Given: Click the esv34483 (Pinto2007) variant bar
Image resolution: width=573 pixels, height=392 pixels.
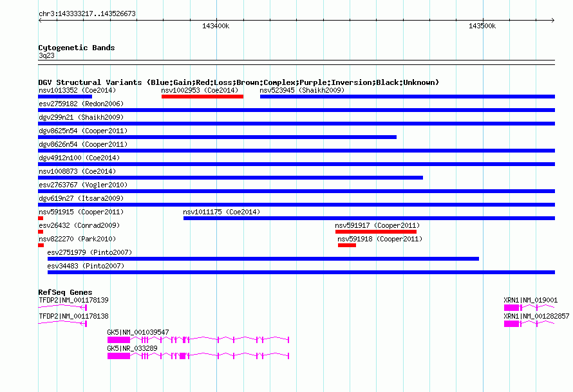Looking at the screenshot, I should (x=301, y=272).
